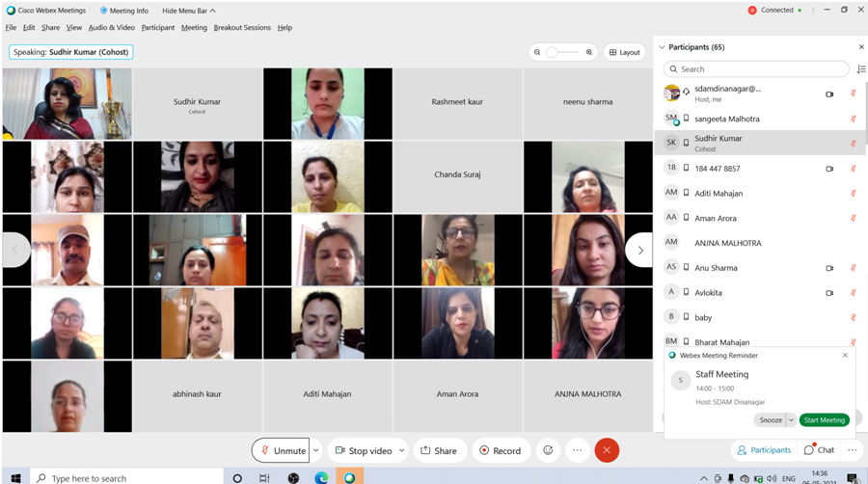This screenshot has height=484, width=868.
Task: Close the Webex Meeting Reminder popup
Action: click(x=846, y=355)
